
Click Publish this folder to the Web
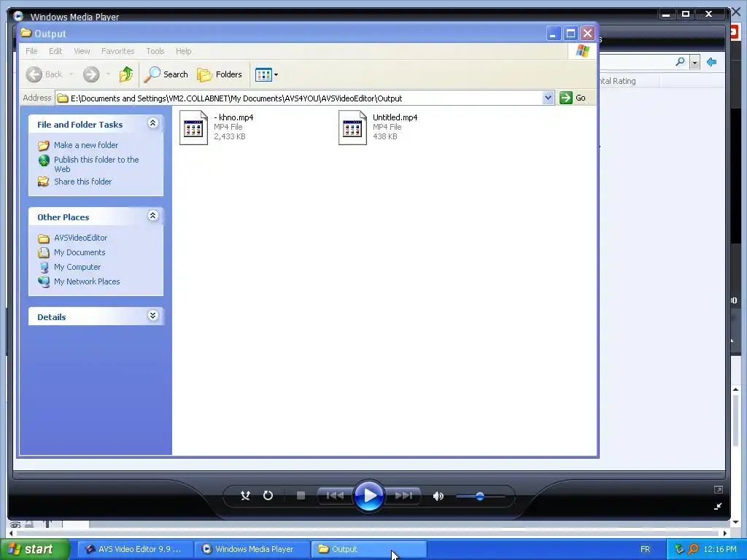[x=96, y=164]
